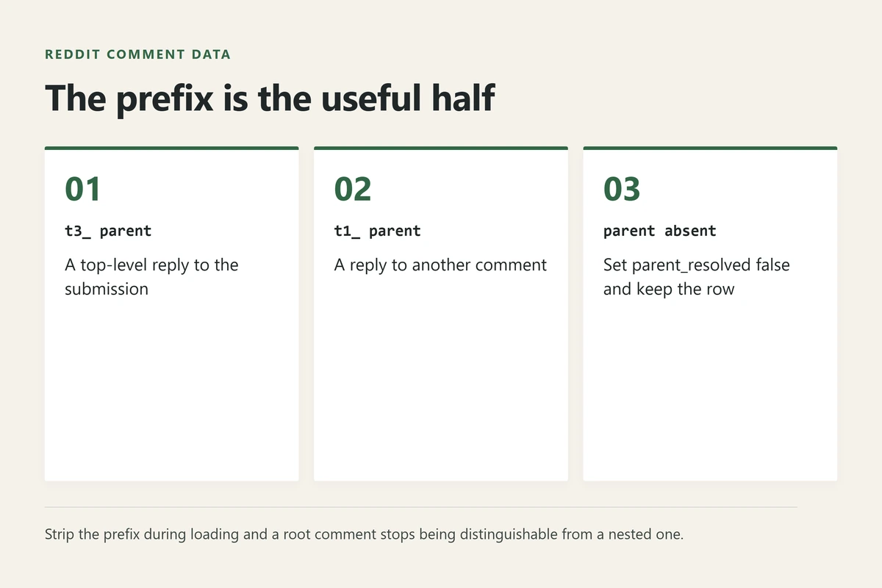Click the REDDIT COMMENT DATA label

137,54
